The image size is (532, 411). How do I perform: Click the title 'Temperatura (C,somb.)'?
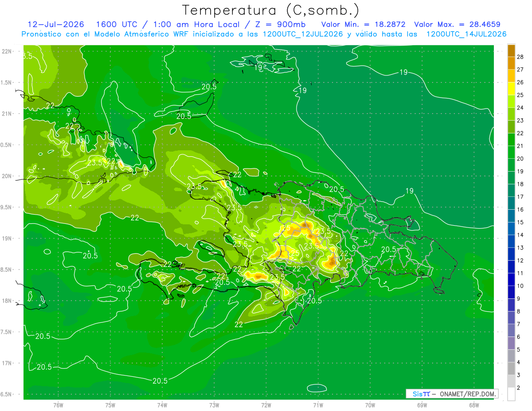271,10
